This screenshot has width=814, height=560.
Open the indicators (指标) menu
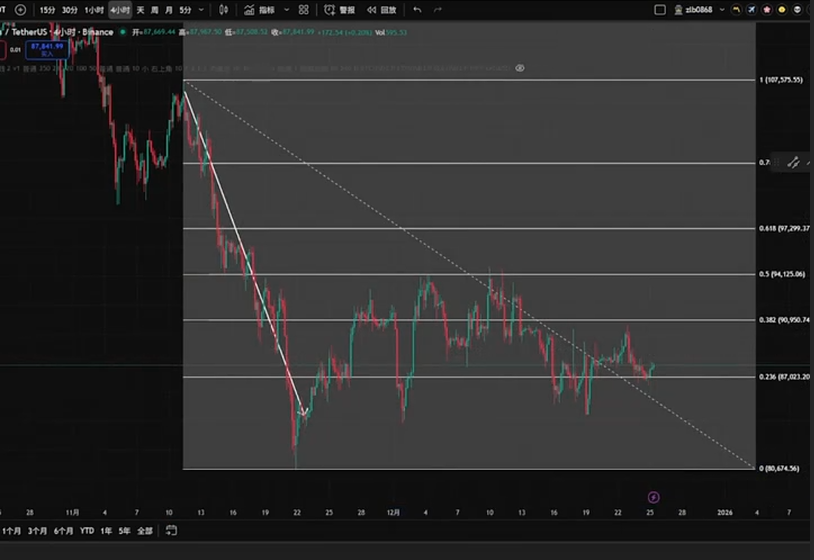260,10
